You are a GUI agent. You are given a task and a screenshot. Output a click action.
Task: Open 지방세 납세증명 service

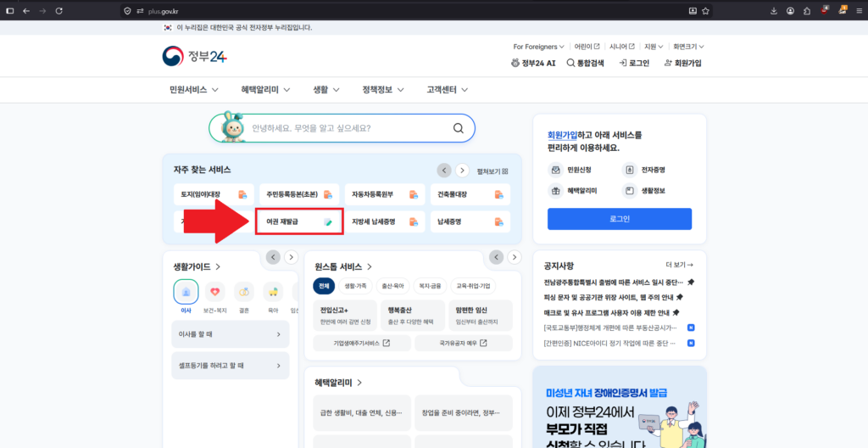(385, 221)
